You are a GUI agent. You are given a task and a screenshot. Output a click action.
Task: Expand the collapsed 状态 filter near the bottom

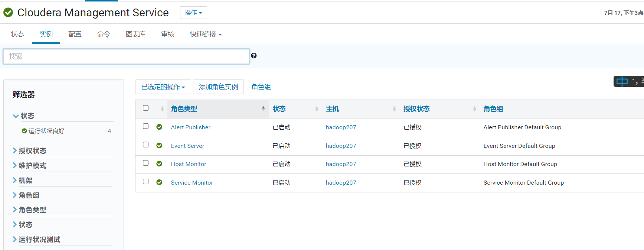(23, 224)
